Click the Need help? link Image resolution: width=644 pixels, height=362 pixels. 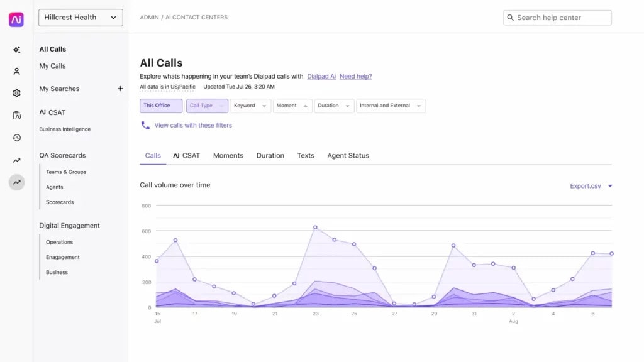pos(356,76)
